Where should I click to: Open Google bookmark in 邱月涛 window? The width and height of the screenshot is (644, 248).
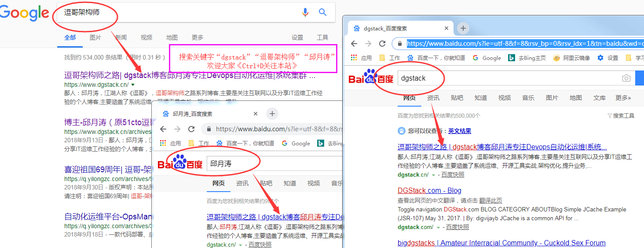click(x=296, y=143)
